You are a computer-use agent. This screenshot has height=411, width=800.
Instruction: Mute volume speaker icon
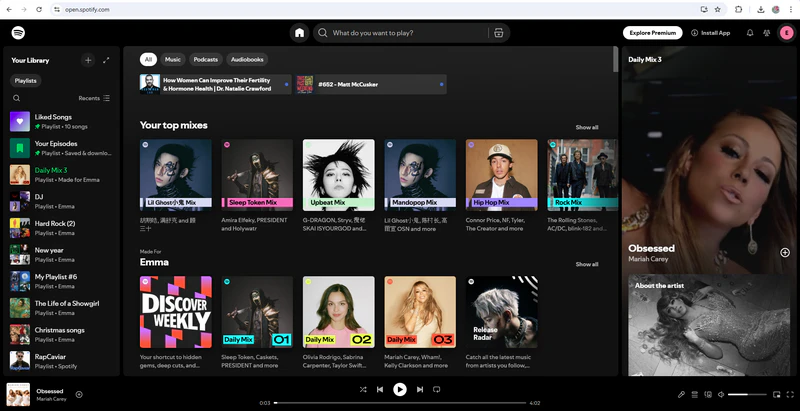[x=721, y=394]
